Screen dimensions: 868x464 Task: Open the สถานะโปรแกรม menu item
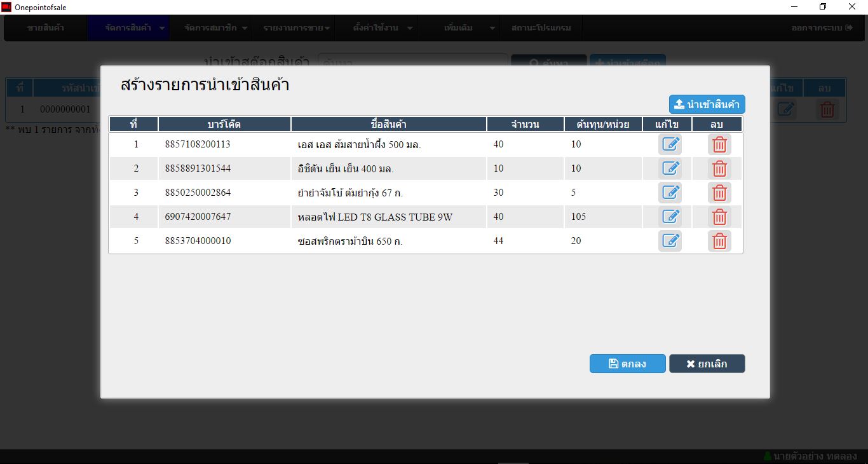[x=541, y=28]
